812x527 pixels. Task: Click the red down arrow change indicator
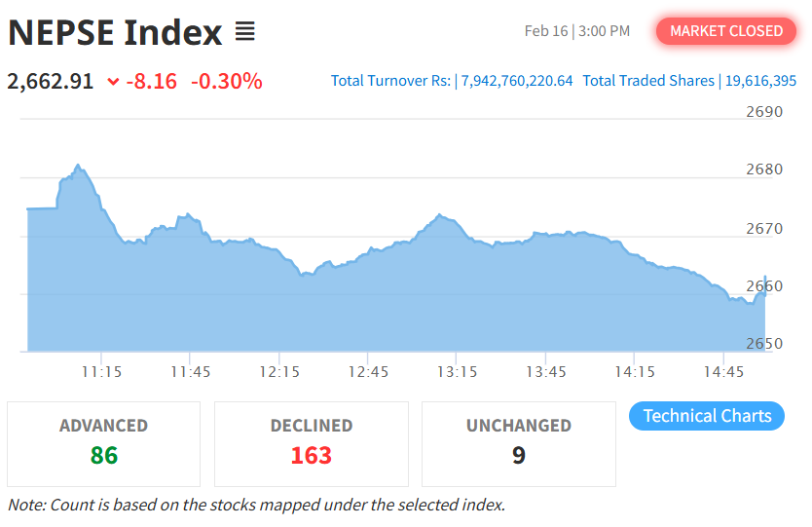(113, 82)
